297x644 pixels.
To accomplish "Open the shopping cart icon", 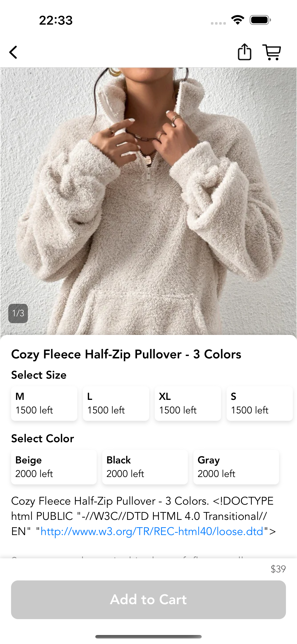I will (271, 52).
